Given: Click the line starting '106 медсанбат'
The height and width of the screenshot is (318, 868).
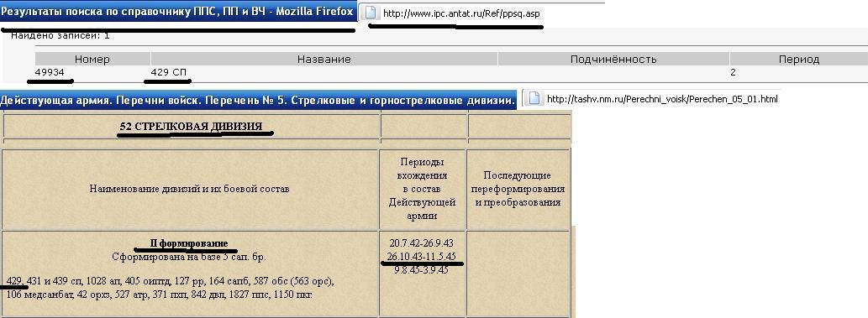Looking at the screenshot, I should coord(160,295).
